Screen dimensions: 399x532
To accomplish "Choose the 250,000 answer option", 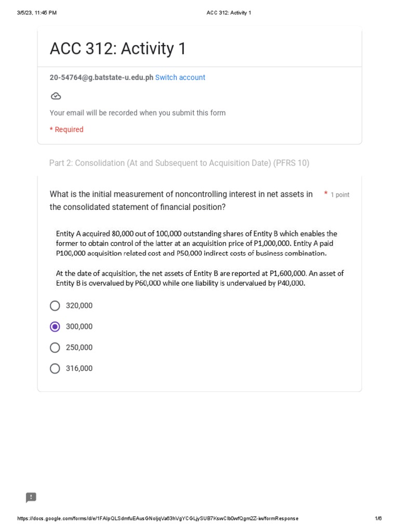I will coord(55,348).
